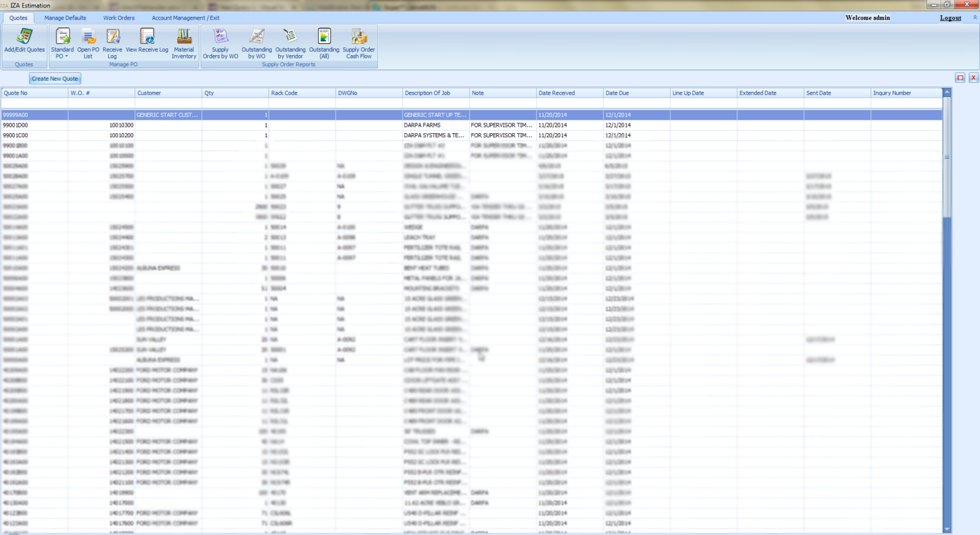The image size is (980, 535).
Task: Show Outstanding by WO report
Action: (257, 42)
